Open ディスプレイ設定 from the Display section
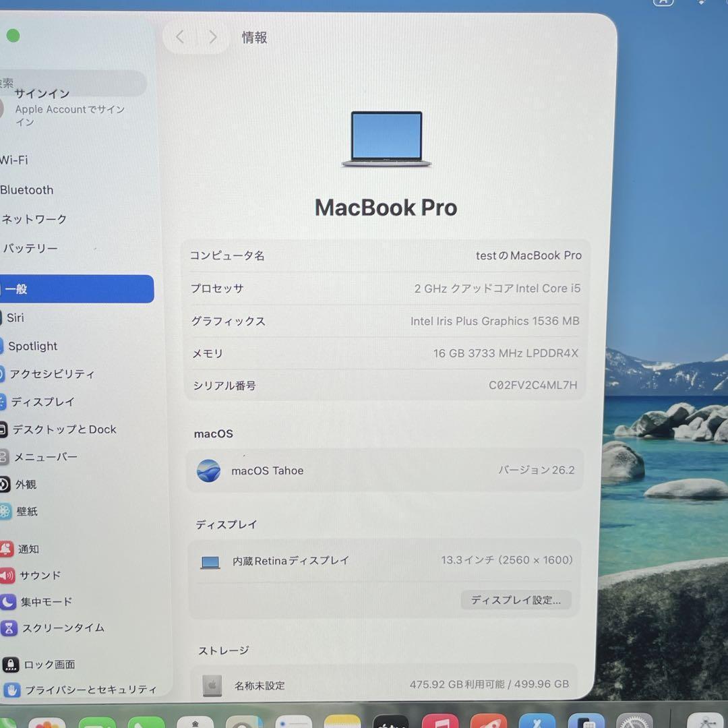 [516, 600]
